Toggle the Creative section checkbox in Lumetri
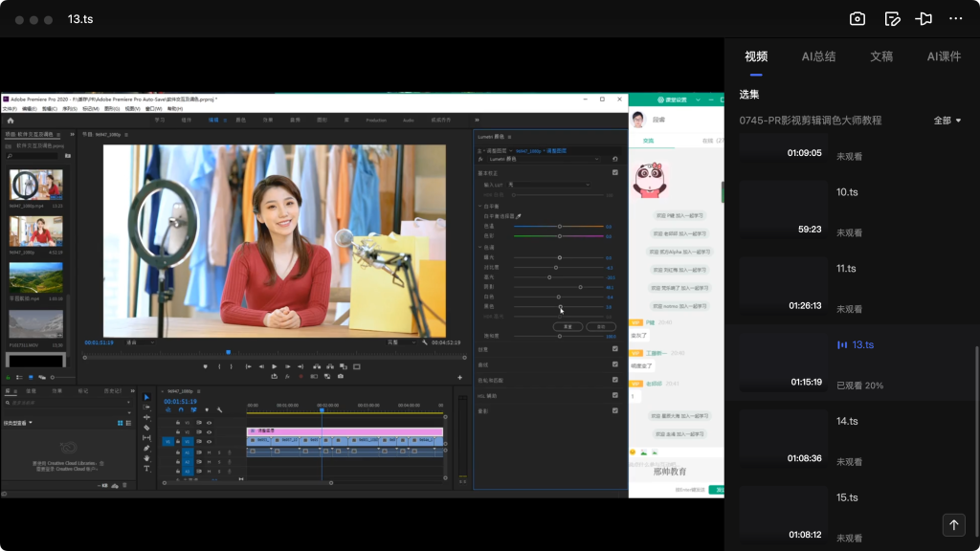 615,349
